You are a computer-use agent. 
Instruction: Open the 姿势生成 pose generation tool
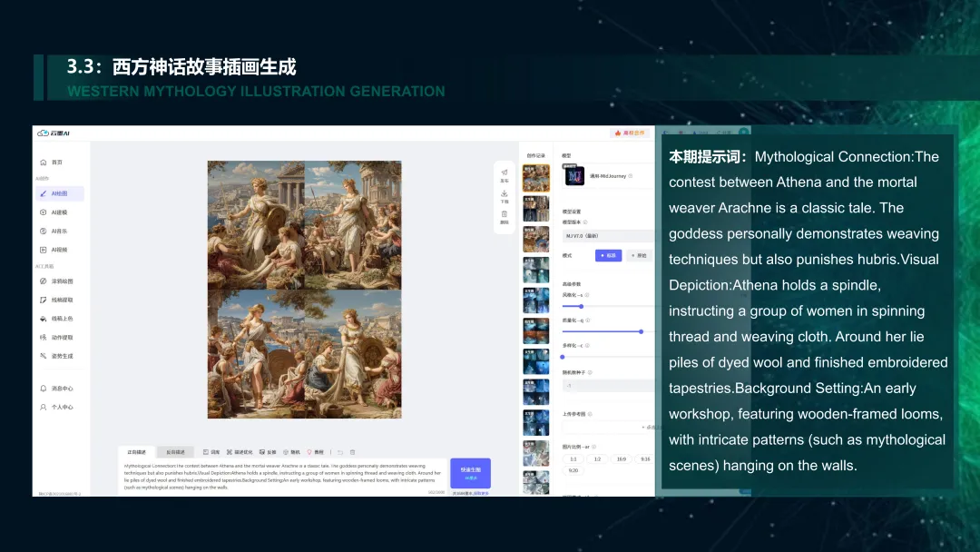[x=56, y=356]
